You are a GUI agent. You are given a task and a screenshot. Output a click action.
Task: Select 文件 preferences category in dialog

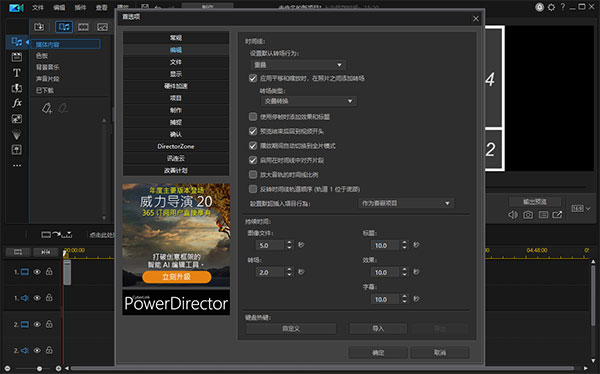[176, 62]
